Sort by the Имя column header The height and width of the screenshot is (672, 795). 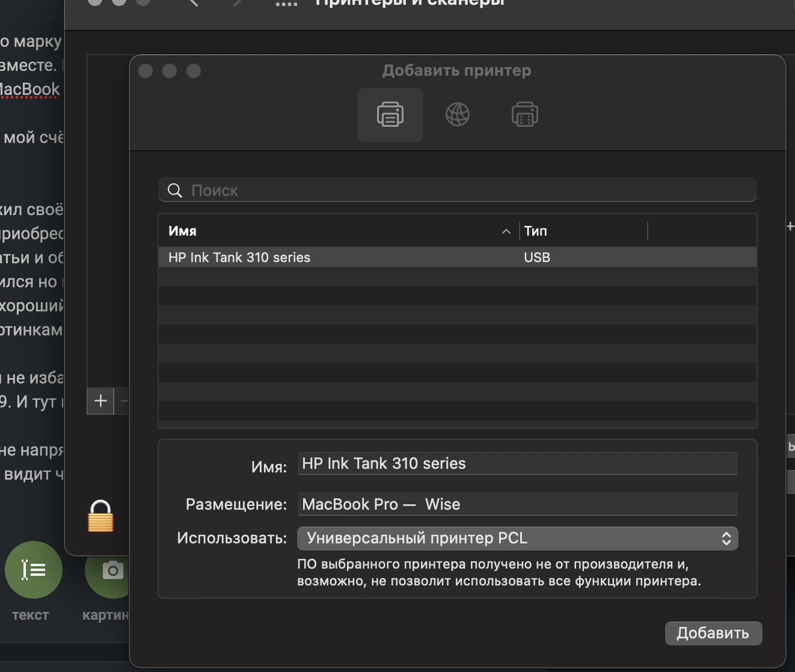pos(331,231)
